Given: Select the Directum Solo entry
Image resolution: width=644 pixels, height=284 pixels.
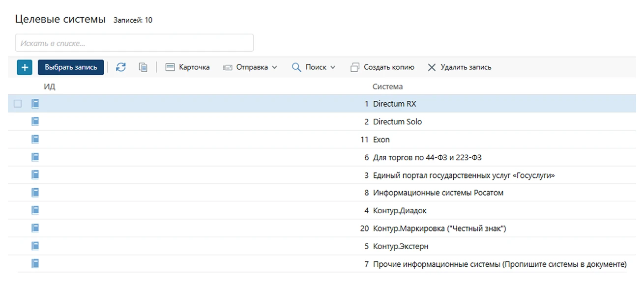Looking at the screenshot, I should click(397, 122).
